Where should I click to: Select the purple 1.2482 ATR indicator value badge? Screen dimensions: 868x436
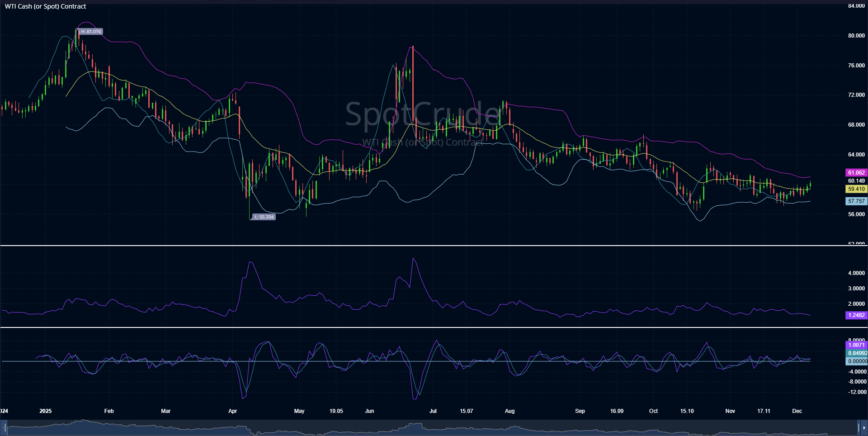[856, 315]
